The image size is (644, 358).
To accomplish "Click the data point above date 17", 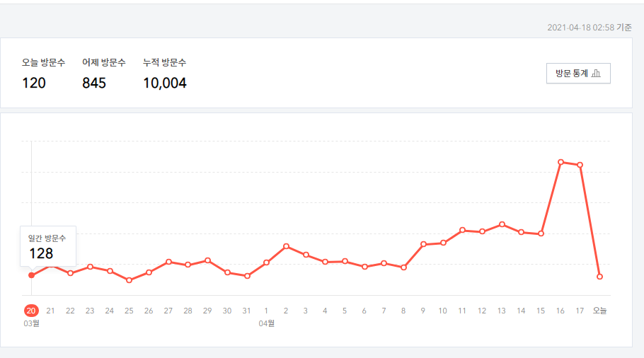I will pos(580,165).
